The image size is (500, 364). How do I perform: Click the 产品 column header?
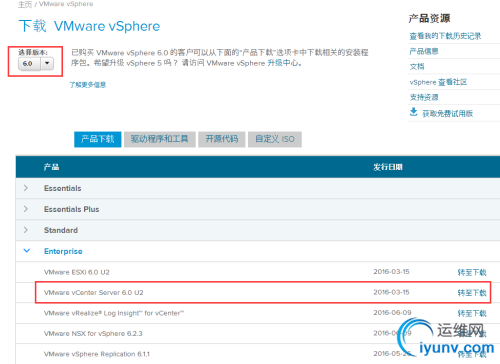[x=51, y=167]
